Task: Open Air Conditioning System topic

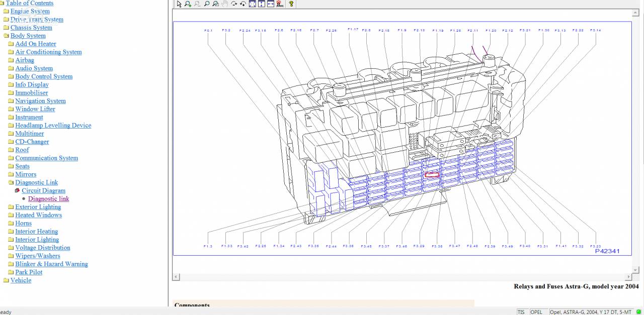Action: point(48,52)
